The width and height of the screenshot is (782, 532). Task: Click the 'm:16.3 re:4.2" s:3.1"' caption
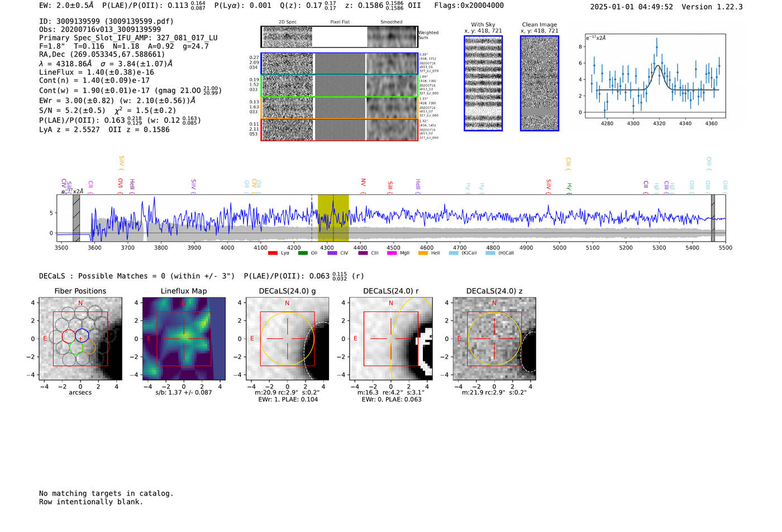[391, 392]
